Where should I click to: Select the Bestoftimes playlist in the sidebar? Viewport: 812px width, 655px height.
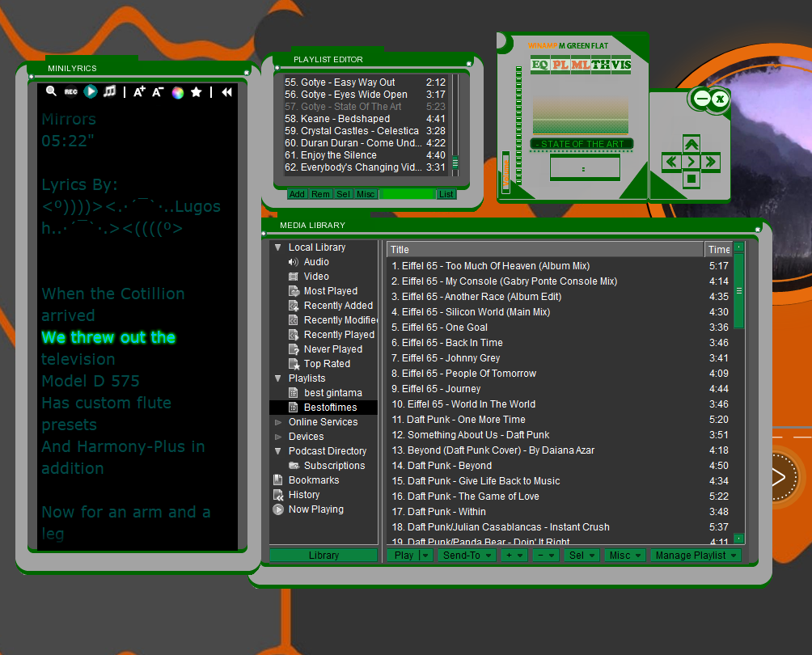[330, 407]
